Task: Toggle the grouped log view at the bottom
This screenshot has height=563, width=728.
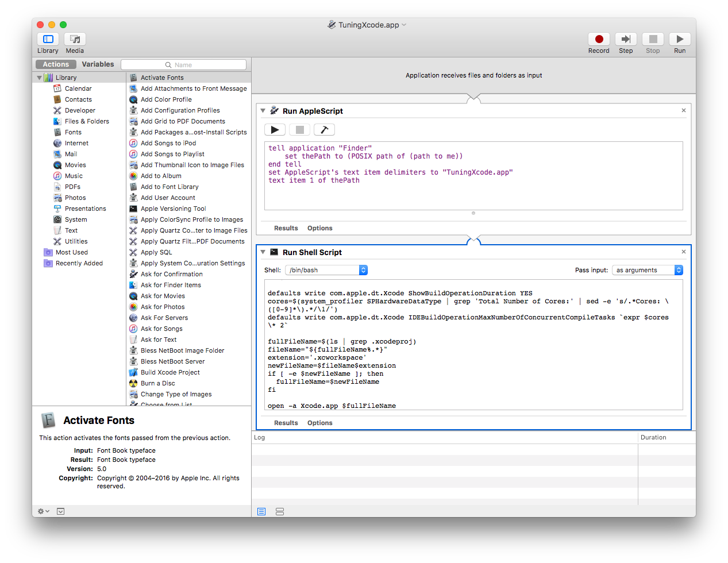Action: (280, 511)
